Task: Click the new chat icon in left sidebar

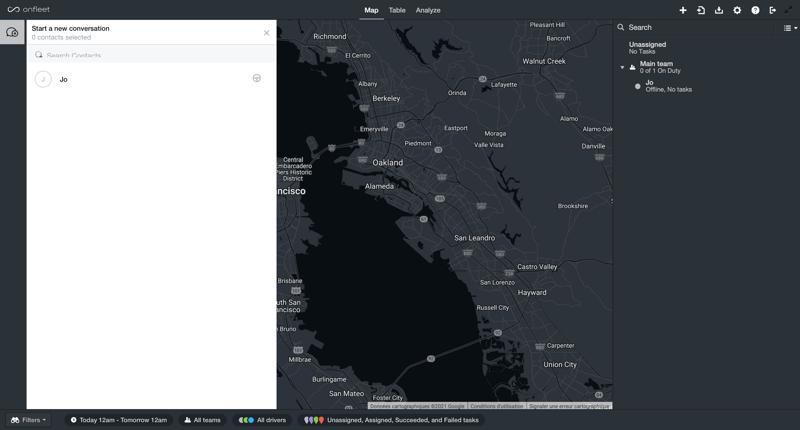Action: [12, 32]
